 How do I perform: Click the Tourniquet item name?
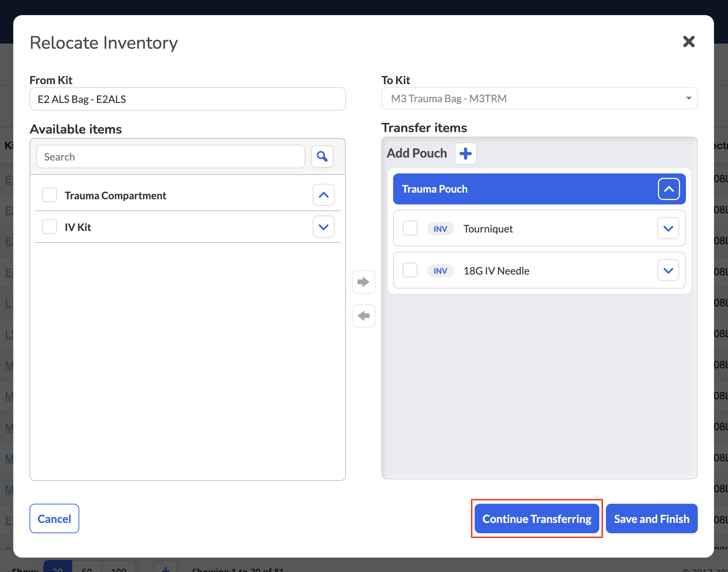[x=488, y=229]
